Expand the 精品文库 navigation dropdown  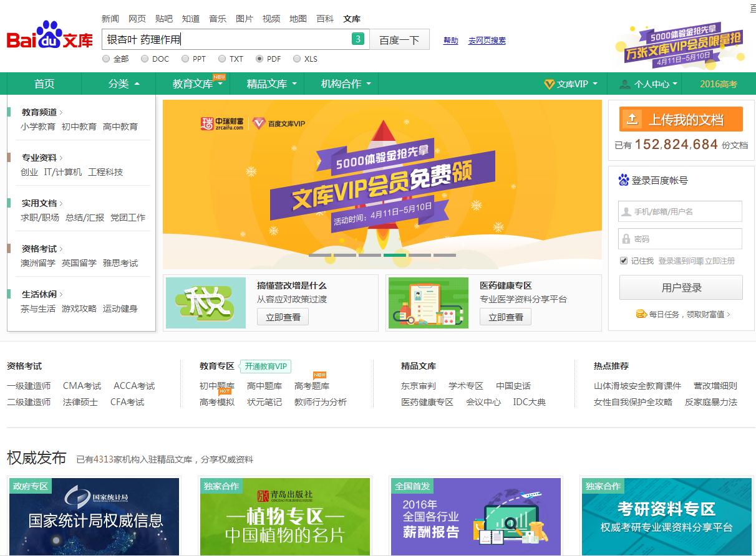click(271, 84)
